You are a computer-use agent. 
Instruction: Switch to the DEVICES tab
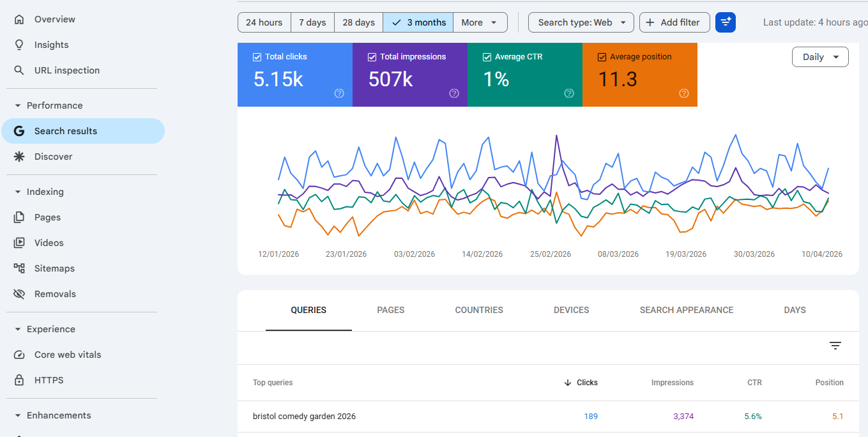pos(572,310)
